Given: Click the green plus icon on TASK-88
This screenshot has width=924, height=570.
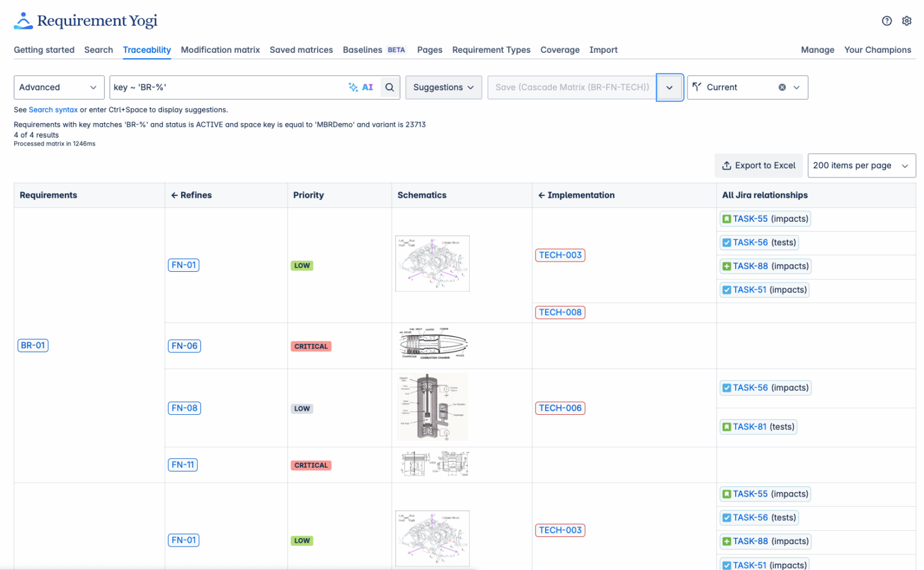Looking at the screenshot, I should 727,266.
